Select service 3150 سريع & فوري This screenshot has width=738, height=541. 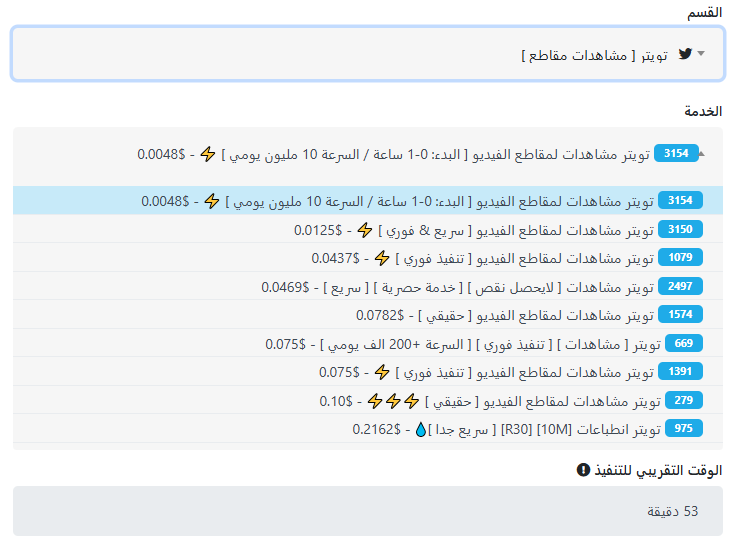coord(368,229)
